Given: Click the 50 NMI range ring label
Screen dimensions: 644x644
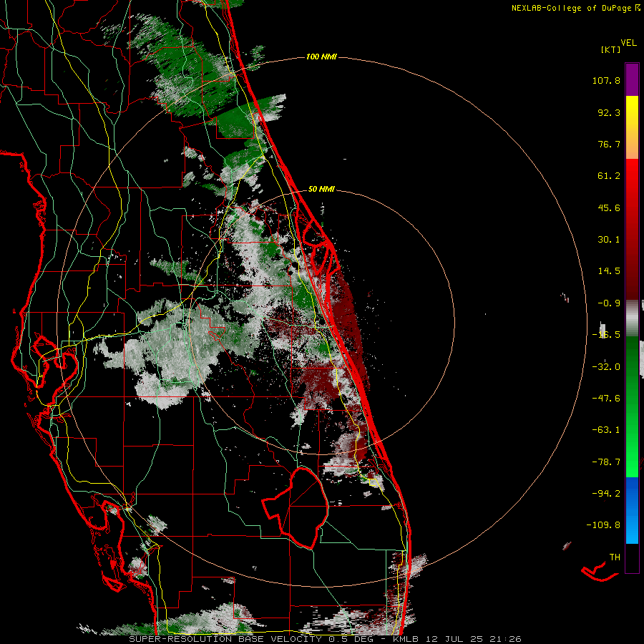Looking at the screenshot, I should 321,189.
